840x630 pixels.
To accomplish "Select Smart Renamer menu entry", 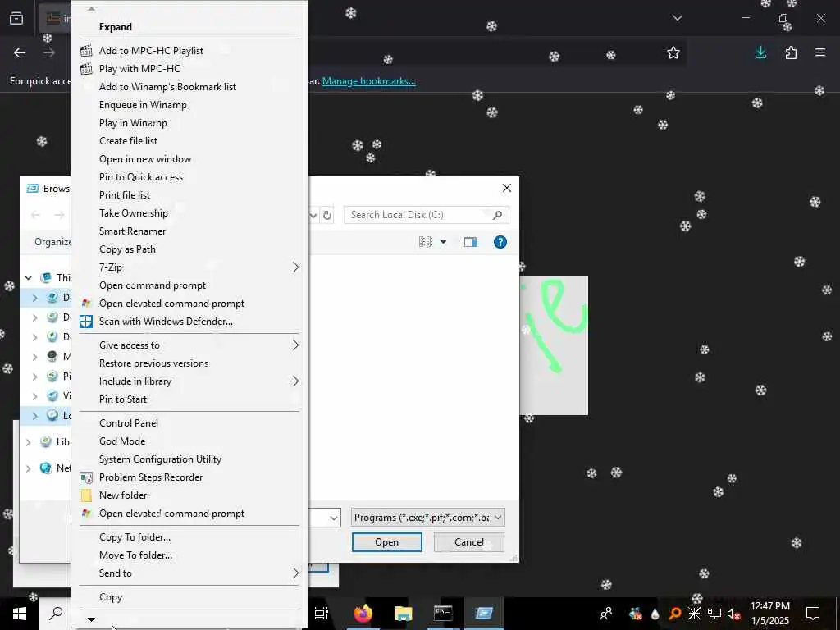I will [132, 231].
